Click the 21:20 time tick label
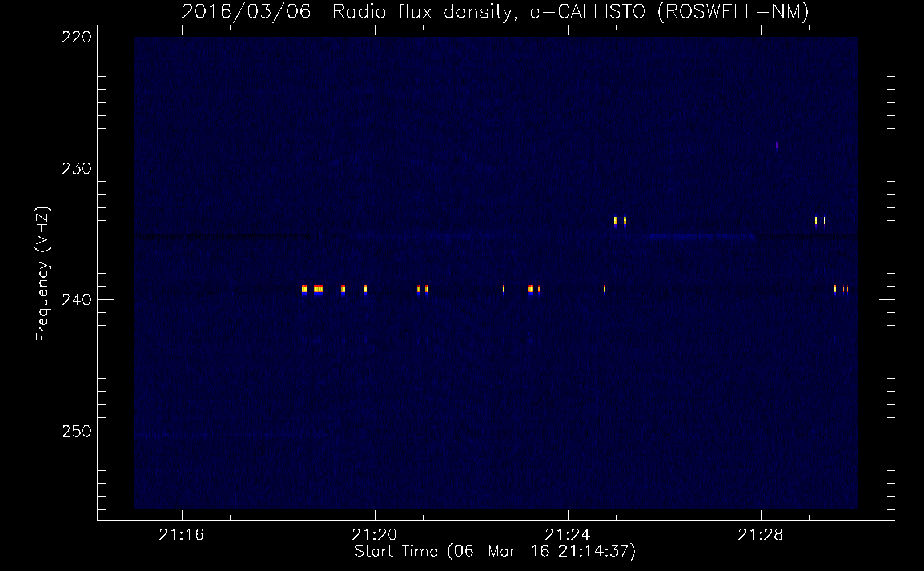This screenshot has width=924, height=571. (375, 534)
